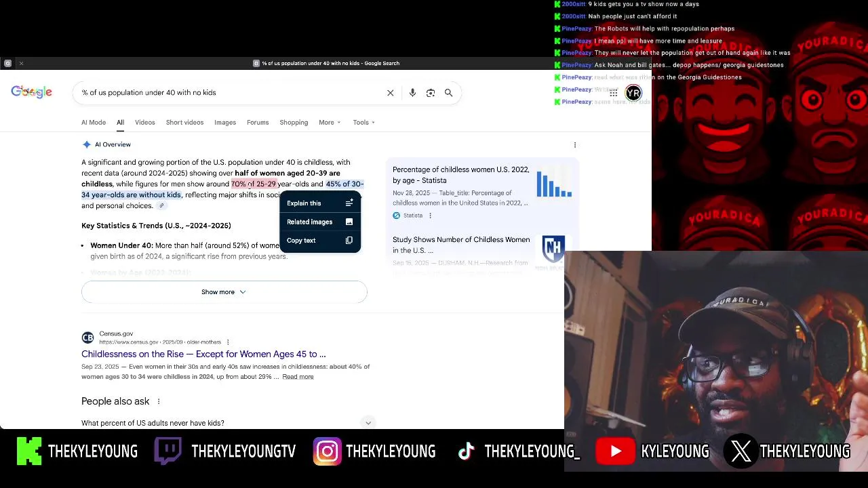
Task: Click the source link chip icon after 'personal choices'
Action: [x=161, y=206]
